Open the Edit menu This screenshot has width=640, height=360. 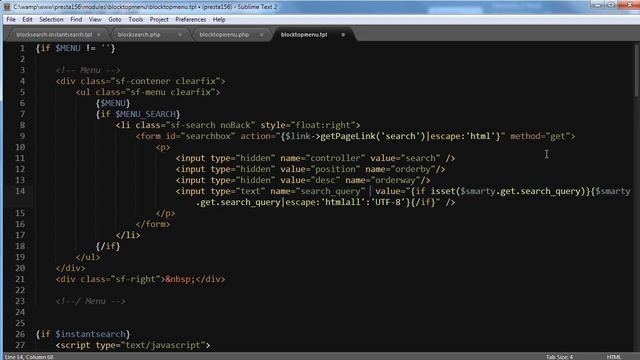click(27, 20)
